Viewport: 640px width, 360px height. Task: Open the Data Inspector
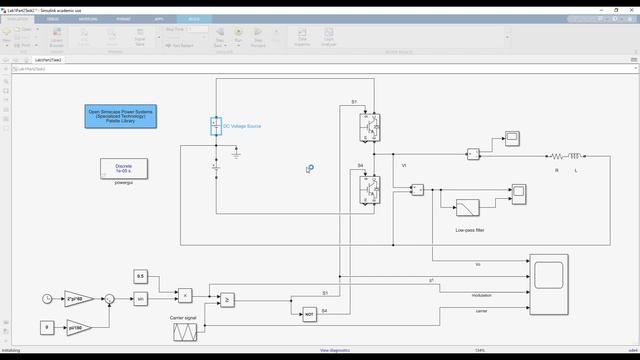coord(302,37)
